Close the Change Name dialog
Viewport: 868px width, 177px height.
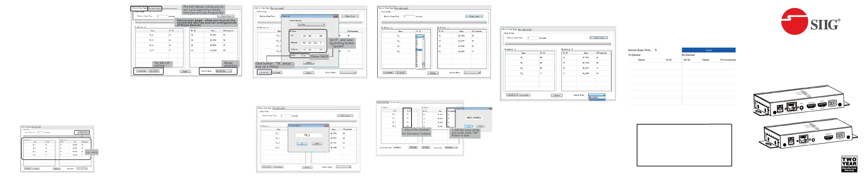click(x=326, y=125)
